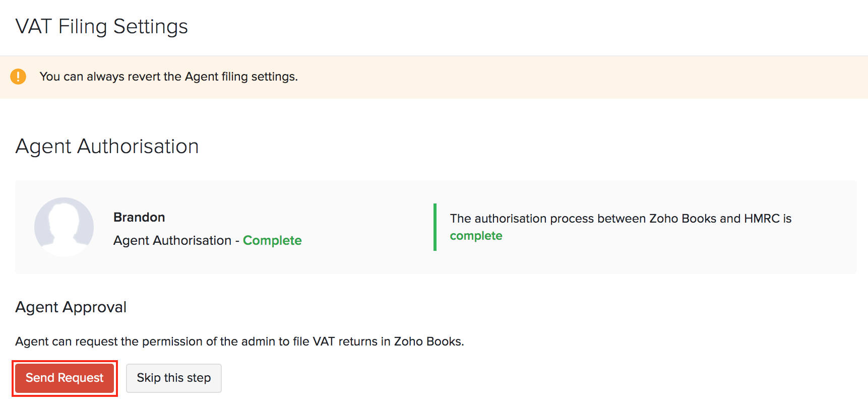Select the Agent Authorisation section heading
The height and width of the screenshot is (412, 868).
pyautogui.click(x=107, y=147)
